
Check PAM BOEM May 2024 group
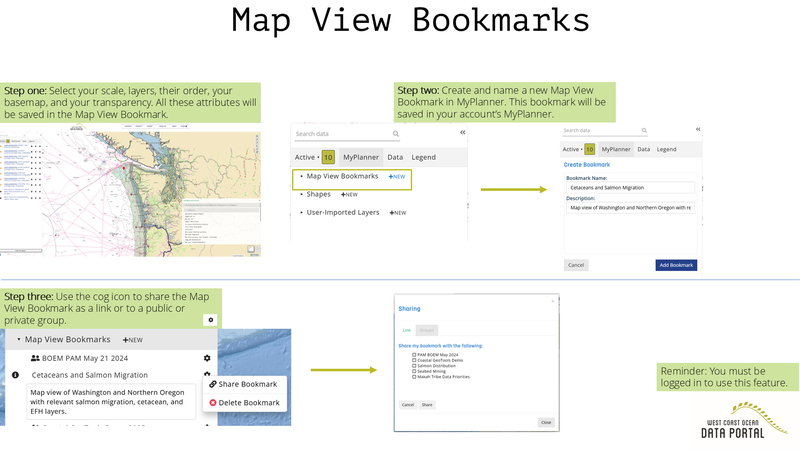point(414,355)
